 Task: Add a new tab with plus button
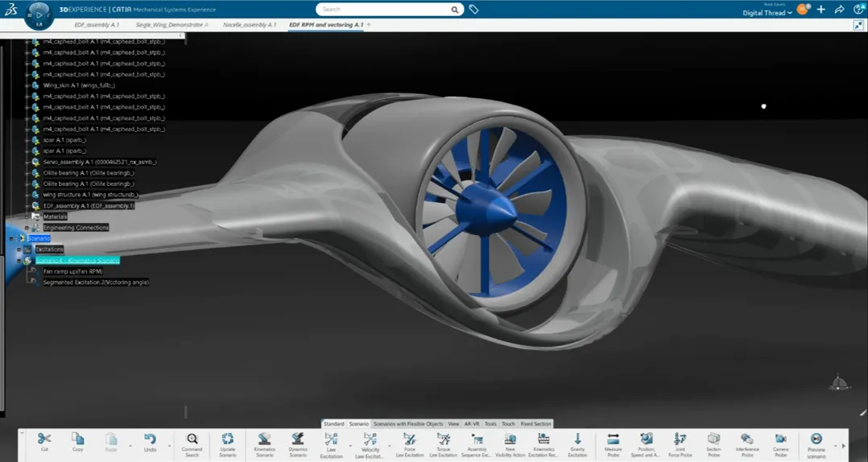click(x=370, y=25)
